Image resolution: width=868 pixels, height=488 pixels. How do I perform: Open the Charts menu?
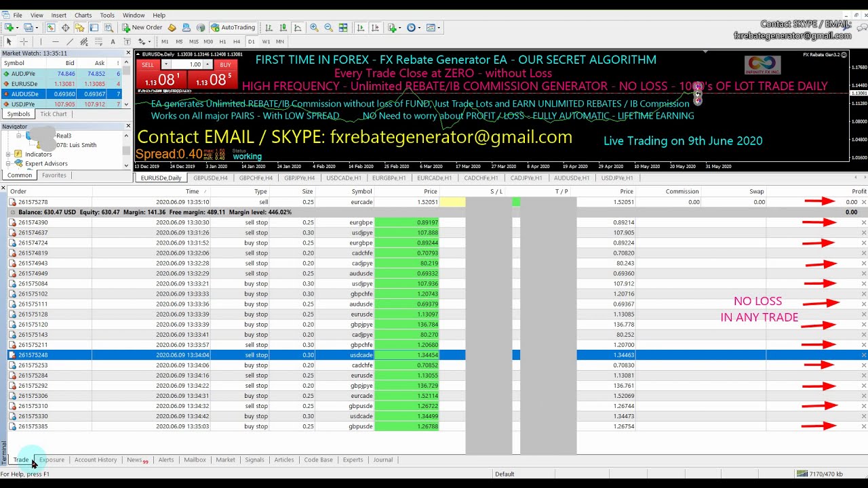(83, 15)
